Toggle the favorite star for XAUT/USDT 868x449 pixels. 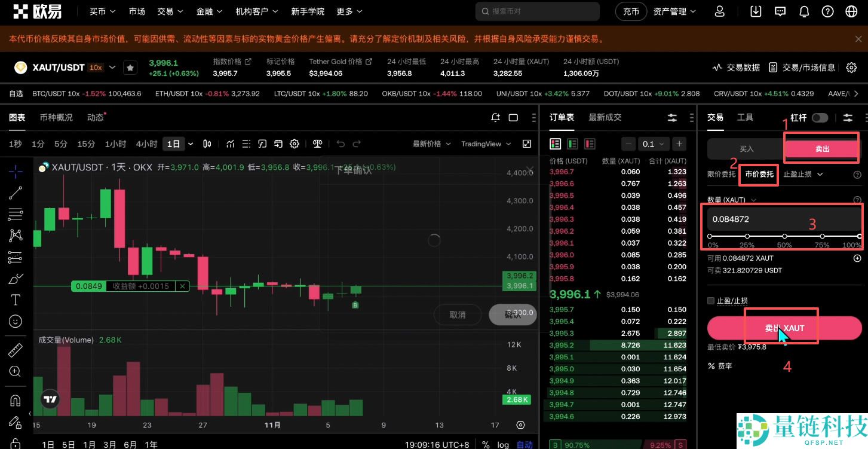(x=130, y=67)
